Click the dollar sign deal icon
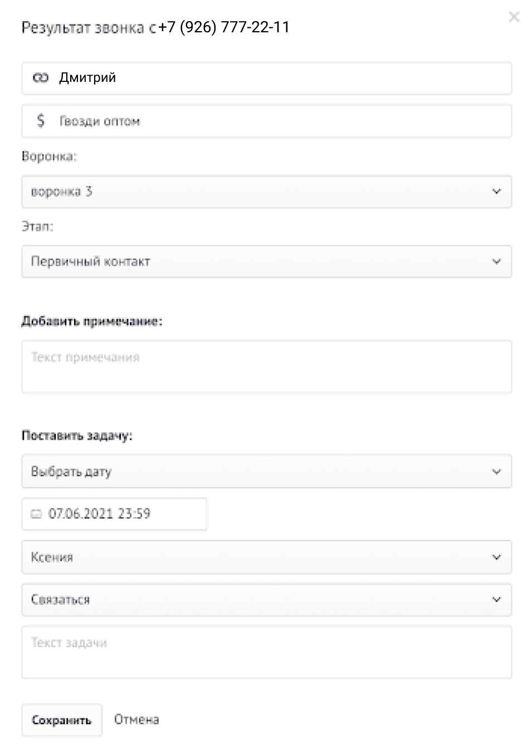Screen dimensions: 532x756 (x=41, y=121)
